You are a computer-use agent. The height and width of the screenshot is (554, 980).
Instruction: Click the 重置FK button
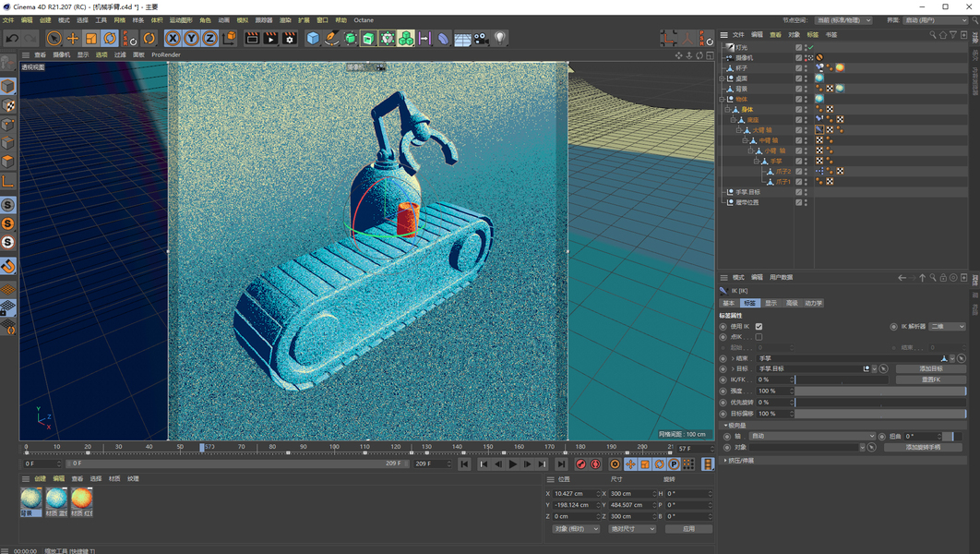930,379
